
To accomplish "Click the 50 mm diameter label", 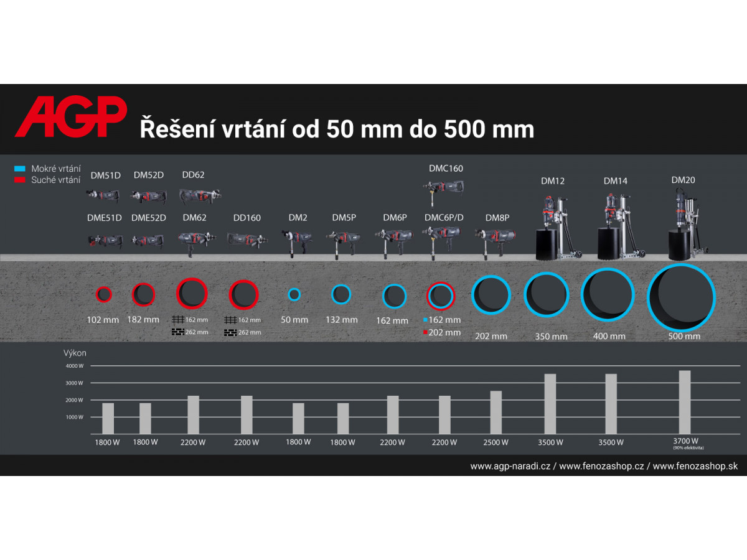I will pos(294,320).
